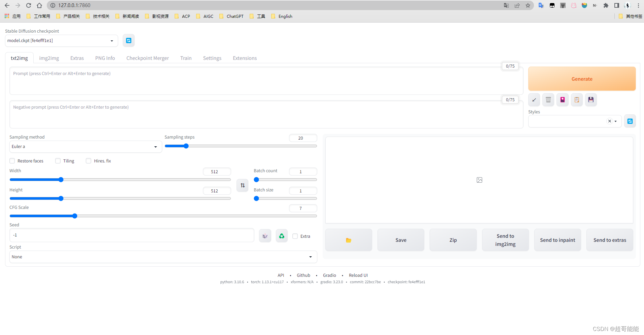Clear prompt with the trash icon
644x335 pixels.
coord(548,100)
